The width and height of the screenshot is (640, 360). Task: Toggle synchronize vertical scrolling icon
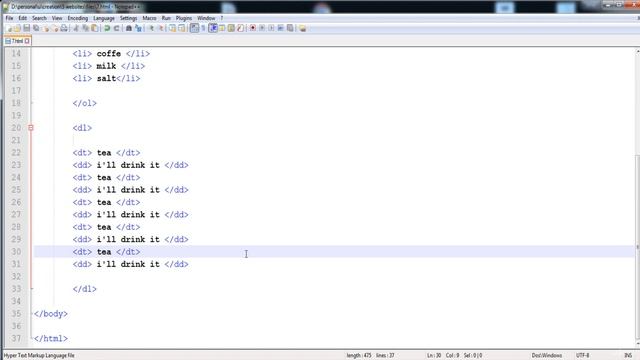coord(172,28)
